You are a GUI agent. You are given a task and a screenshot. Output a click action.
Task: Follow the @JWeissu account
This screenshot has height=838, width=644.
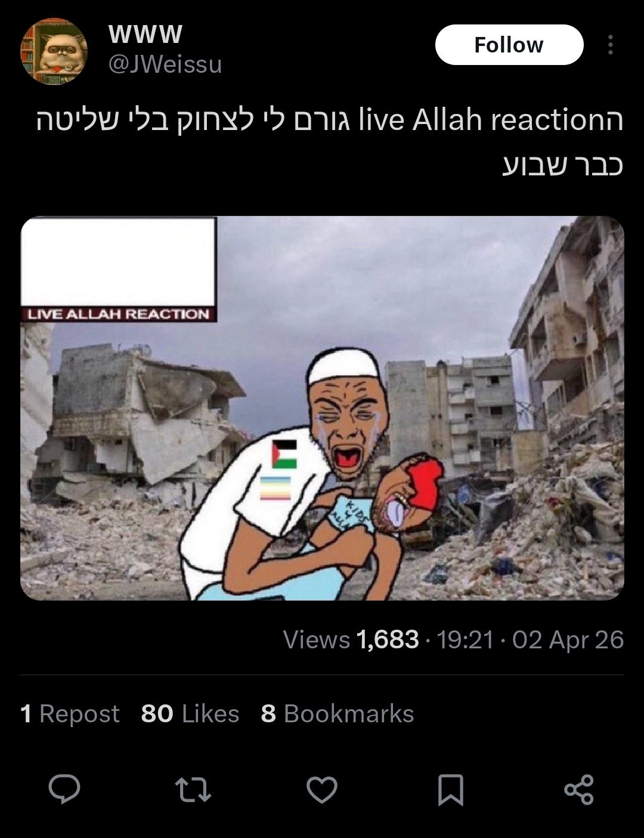click(509, 45)
